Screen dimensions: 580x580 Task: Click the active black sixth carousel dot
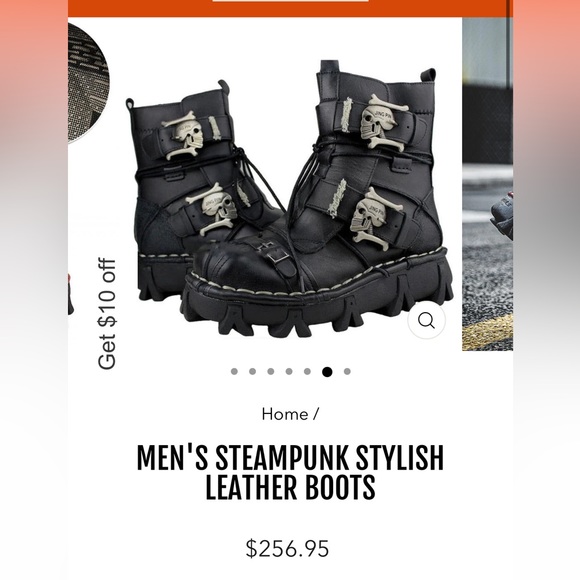[327, 372]
